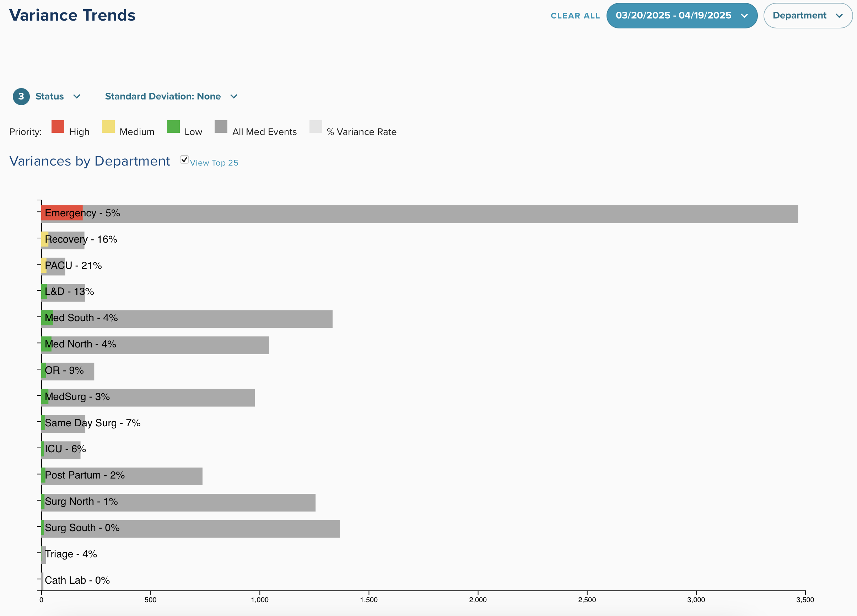Click chevron beside Standard Deviation: None
This screenshot has height=616, width=857.
coord(234,96)
